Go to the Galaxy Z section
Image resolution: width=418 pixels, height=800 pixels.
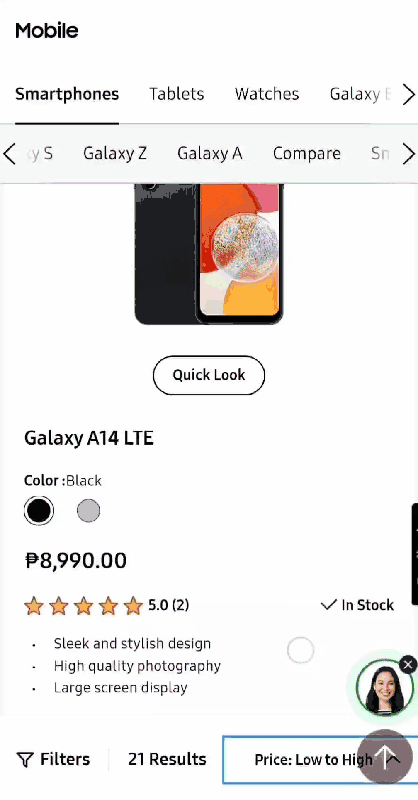pyautogui.click(x=115, y=154)
